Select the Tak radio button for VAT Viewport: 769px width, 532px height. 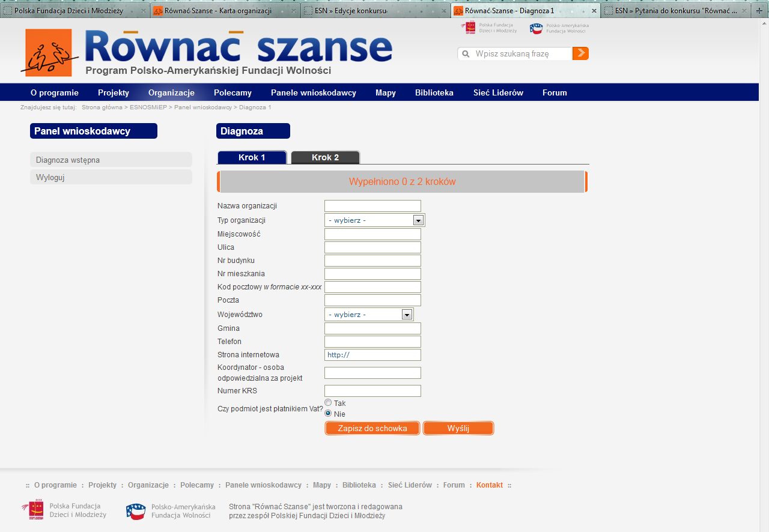click(328, 403)
